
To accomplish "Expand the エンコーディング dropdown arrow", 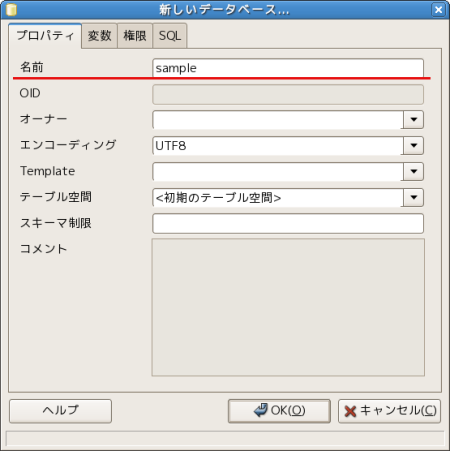I will (414, 145).
